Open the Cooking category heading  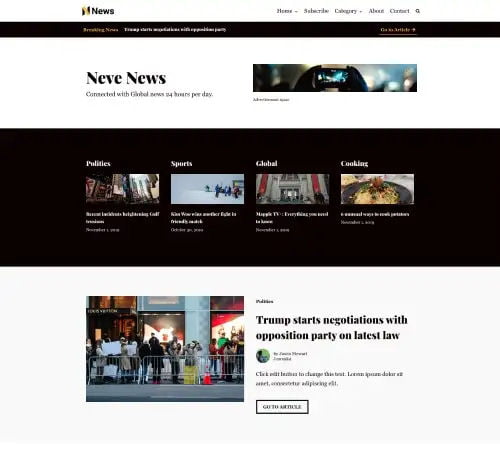tap(354, 164)
